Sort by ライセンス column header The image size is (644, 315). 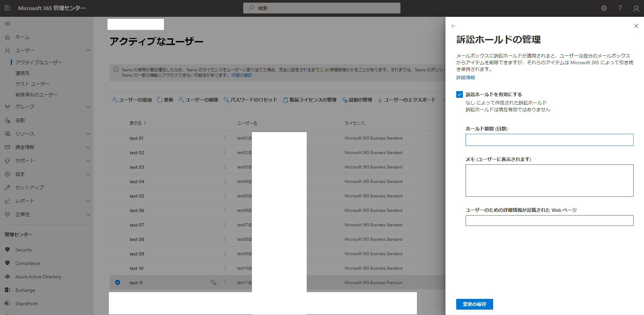[355, 123]
